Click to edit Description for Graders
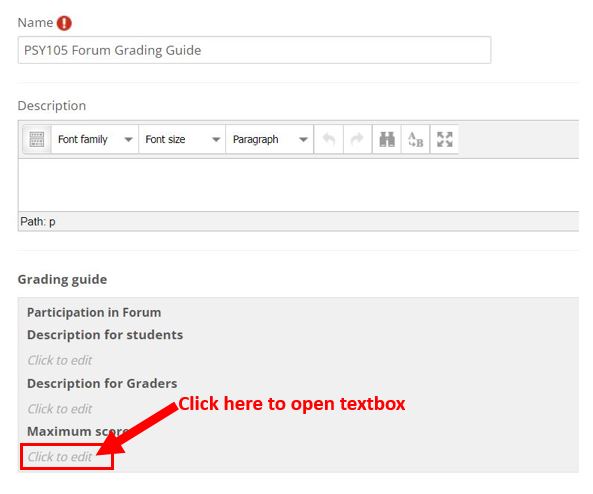Screen dimensions: 593x494 (x=60, y=409)
